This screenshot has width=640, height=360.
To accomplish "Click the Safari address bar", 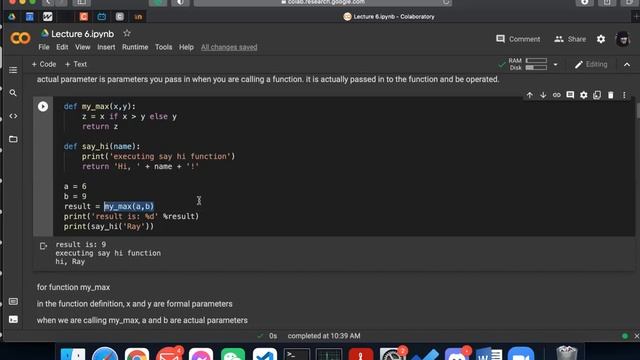I will coord(323,2).
